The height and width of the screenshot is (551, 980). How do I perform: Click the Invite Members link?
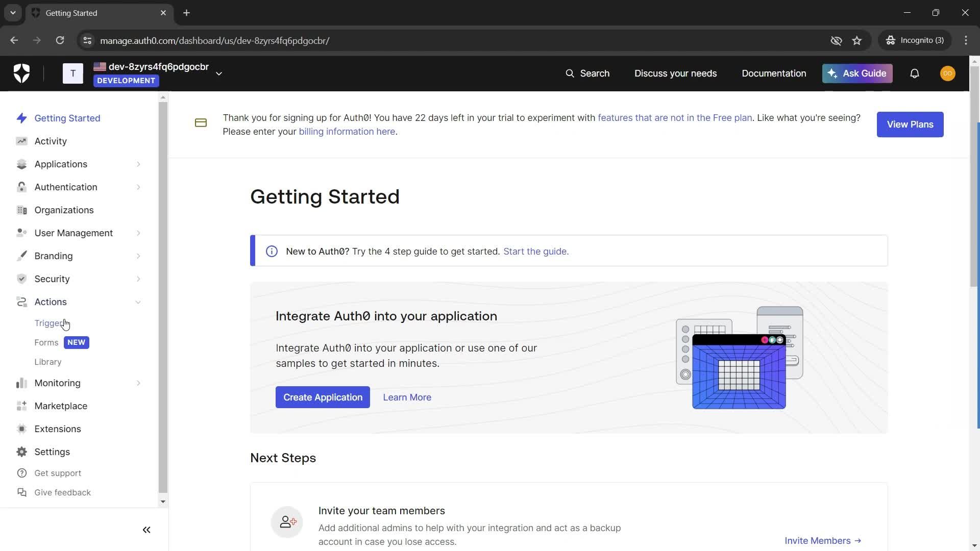click(x=823, y=541)
